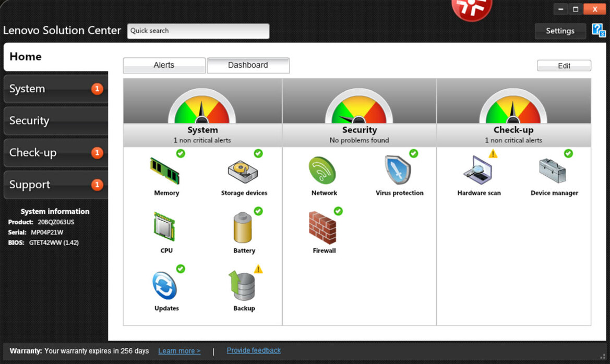Click the System gauge meter

(x=202, y=106)
